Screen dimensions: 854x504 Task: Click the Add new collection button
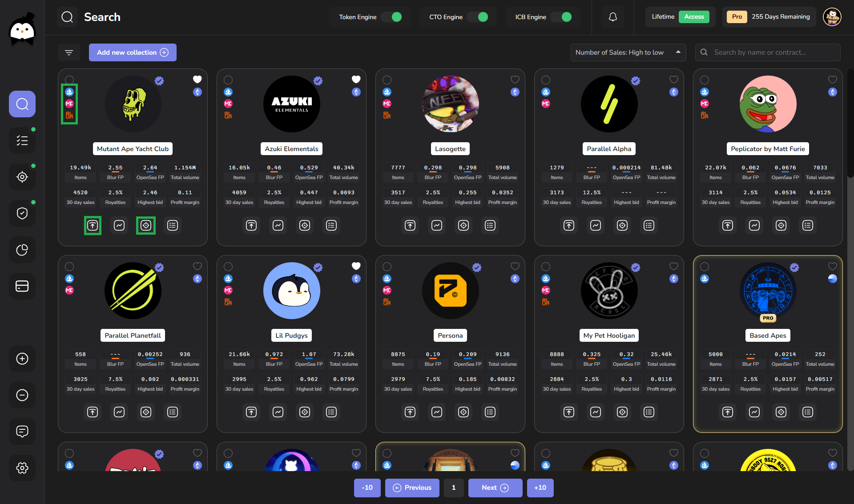coord(133,52)
